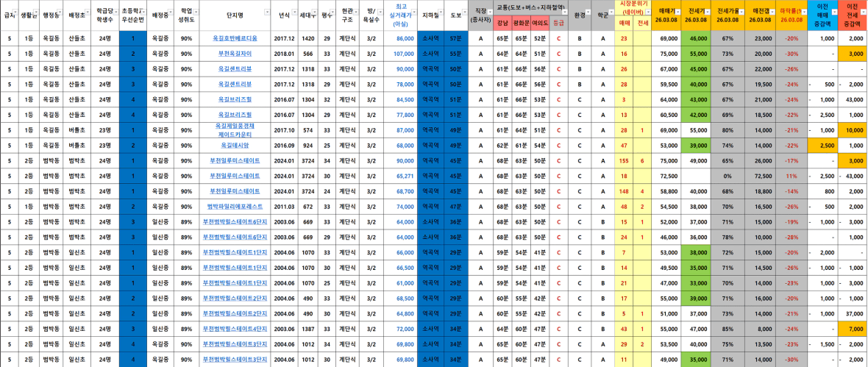Open the 행정동 column filter arrow
The image size is (868, 367).
[59, 11]
